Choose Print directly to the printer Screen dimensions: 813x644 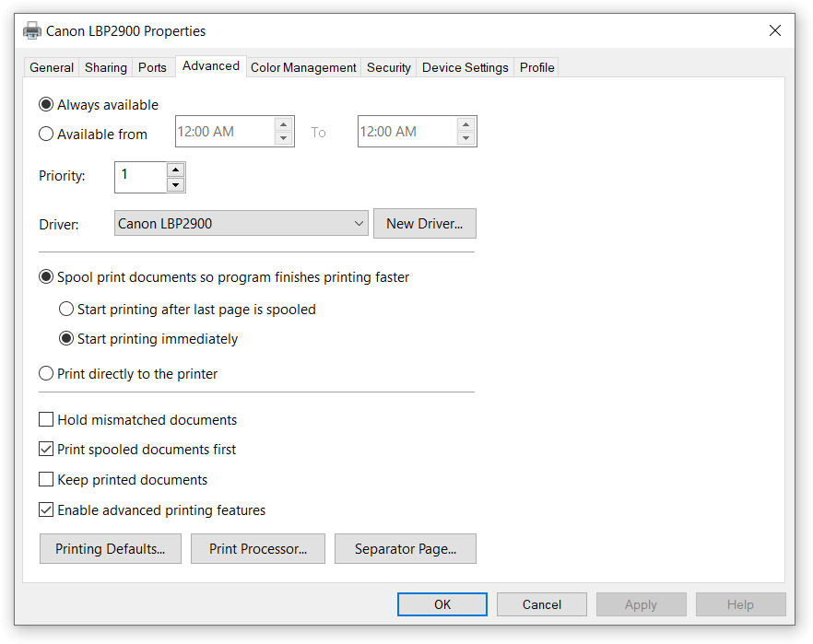(x=46, y=374)
